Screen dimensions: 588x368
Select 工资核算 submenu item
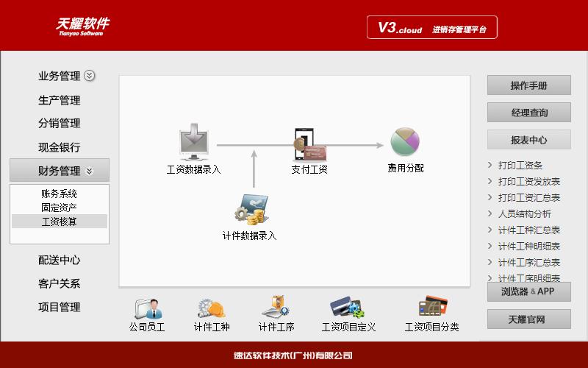[x=60, y=222]
